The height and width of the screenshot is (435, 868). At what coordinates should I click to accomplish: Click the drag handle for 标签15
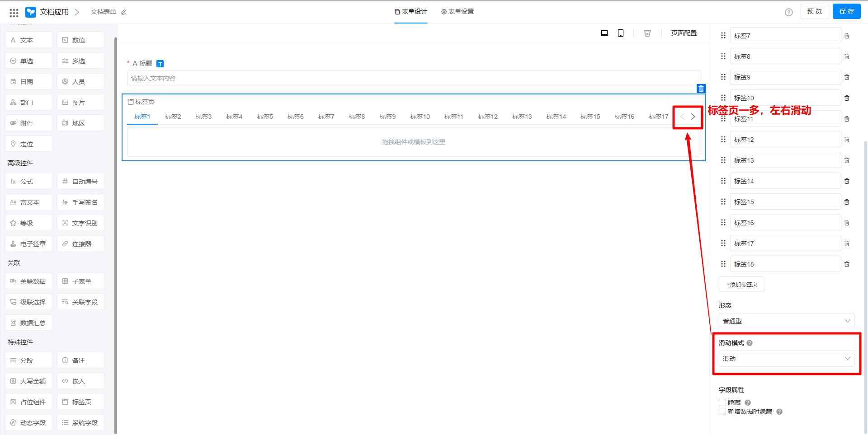[x=723, y=202]
